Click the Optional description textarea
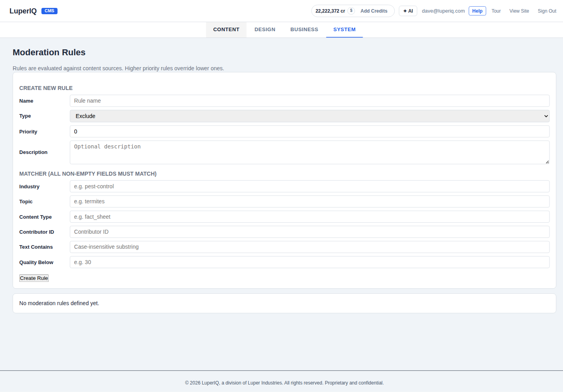563x392 pixels. 310,152
